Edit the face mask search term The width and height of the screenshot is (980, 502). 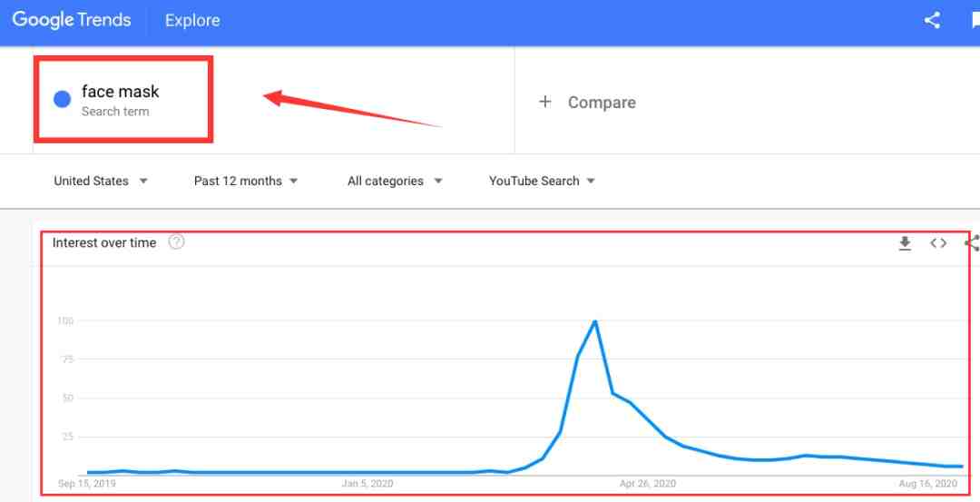point(121,92)
